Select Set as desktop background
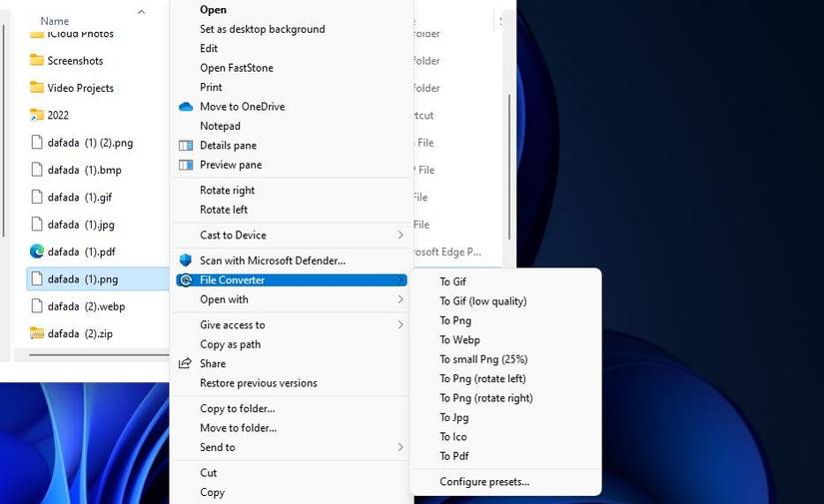824x504 pixels. point(263,29)
